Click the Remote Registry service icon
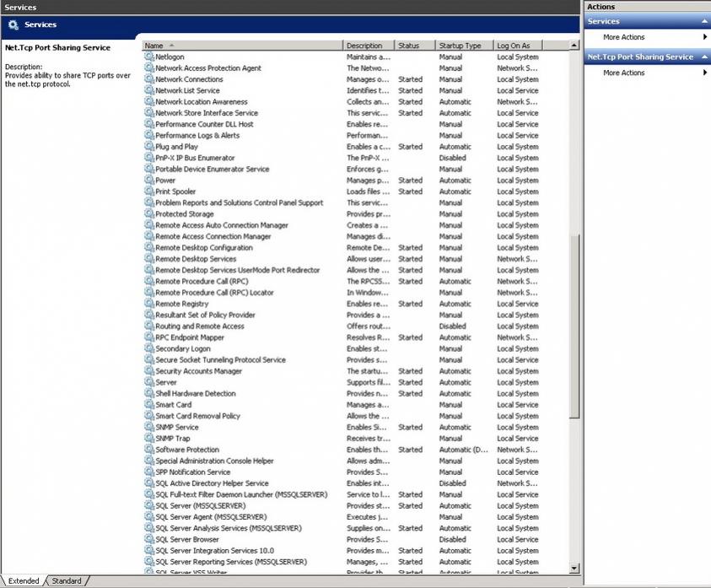This screenshot has height=588, width=711. tap(148, 304)
